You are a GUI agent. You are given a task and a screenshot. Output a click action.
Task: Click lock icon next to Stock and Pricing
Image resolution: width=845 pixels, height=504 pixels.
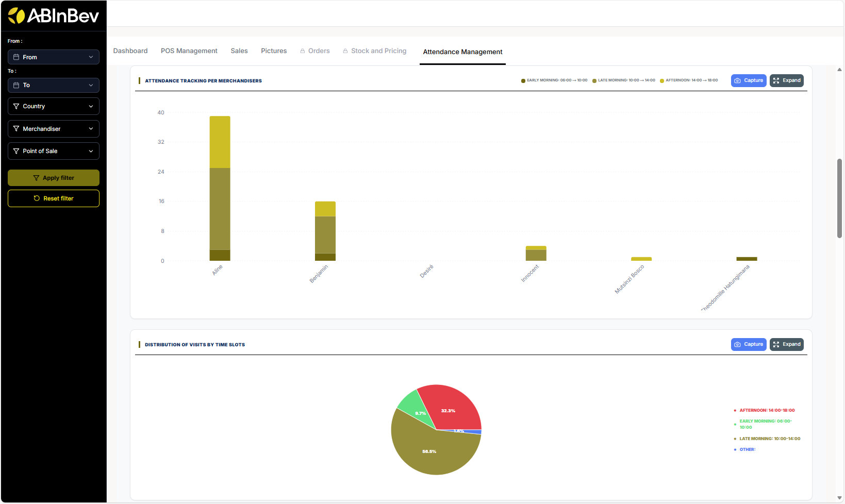(345, 51)
